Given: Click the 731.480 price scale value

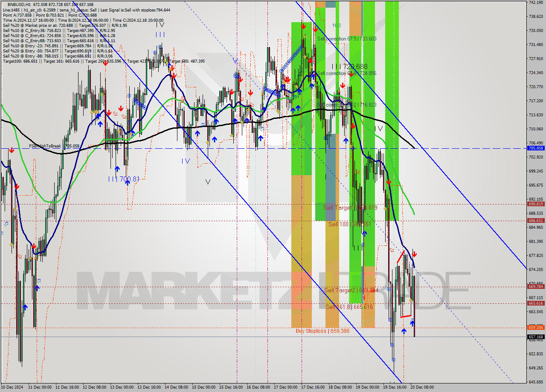Looking at the screenshot, I should pos(535,45).
